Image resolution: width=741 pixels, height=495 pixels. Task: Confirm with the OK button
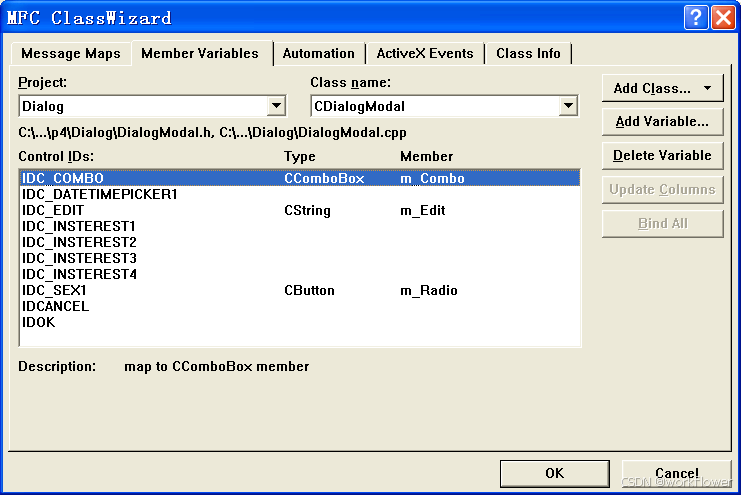pyautogui.click(x=554, y=473)
